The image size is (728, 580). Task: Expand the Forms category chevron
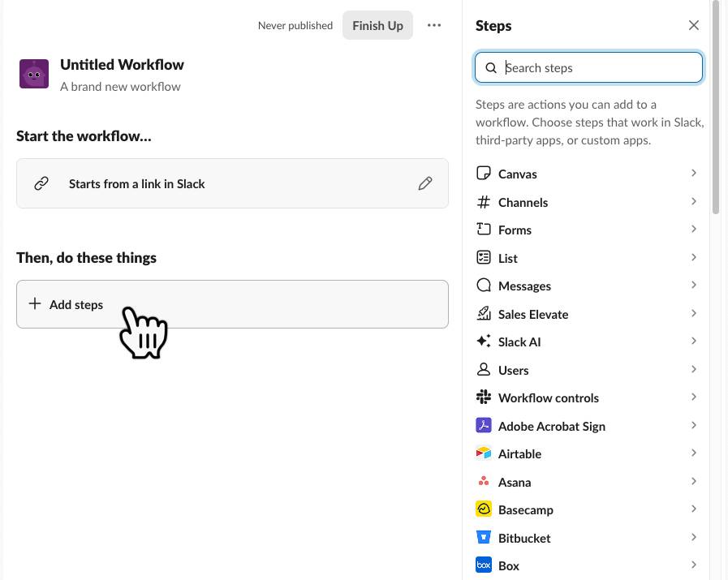[694, 229]
